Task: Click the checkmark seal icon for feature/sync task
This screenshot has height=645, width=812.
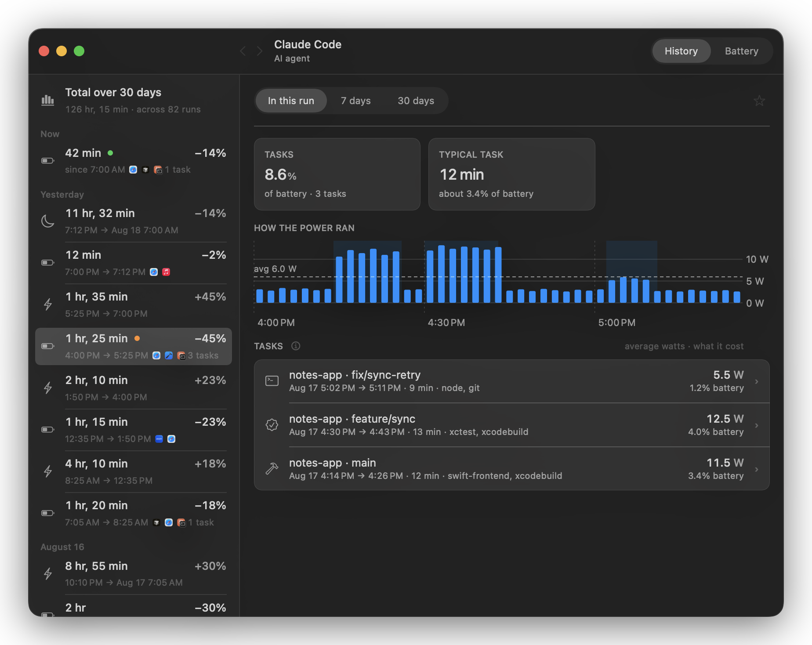Action: [x=272, y=425]
